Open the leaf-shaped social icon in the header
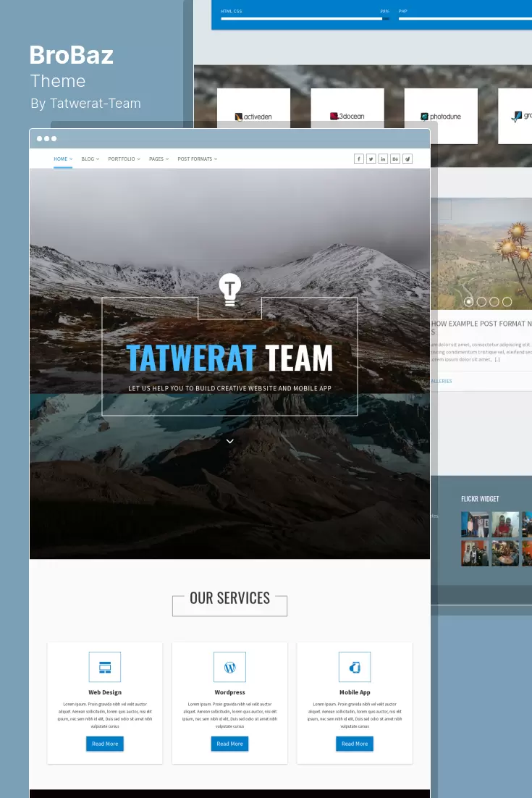This screenshot has width=532, height=798. tap(408, 159)
